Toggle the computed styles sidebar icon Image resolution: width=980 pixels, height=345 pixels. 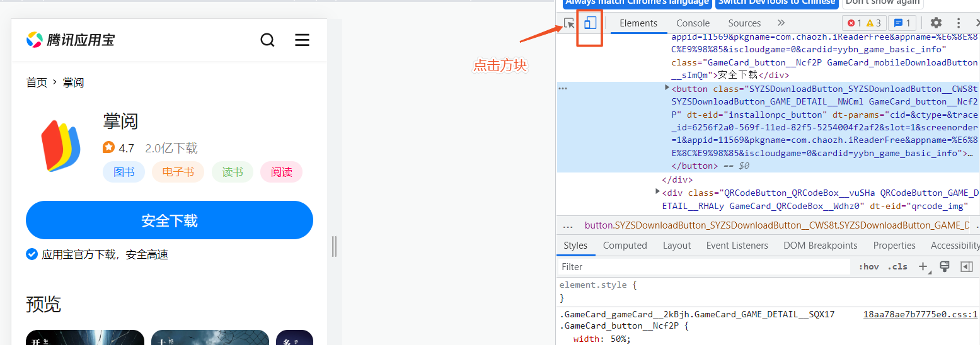(966, 267)
